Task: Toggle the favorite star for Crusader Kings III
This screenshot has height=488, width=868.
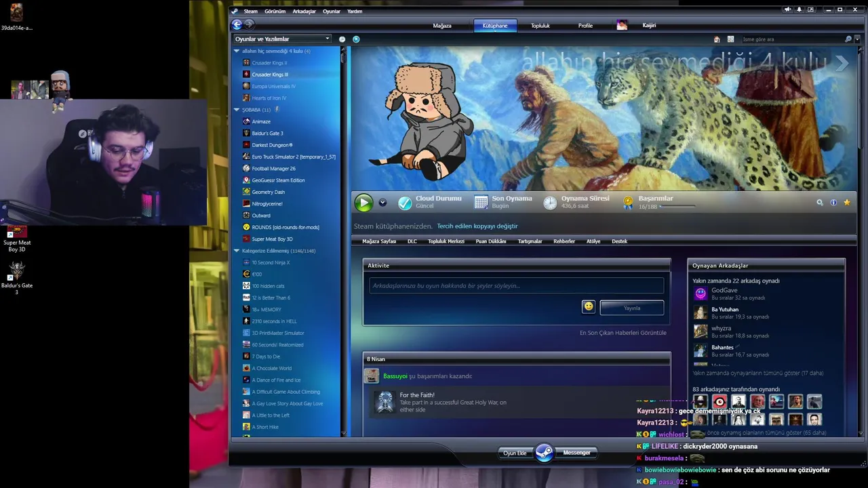Action: pos(847,202)
